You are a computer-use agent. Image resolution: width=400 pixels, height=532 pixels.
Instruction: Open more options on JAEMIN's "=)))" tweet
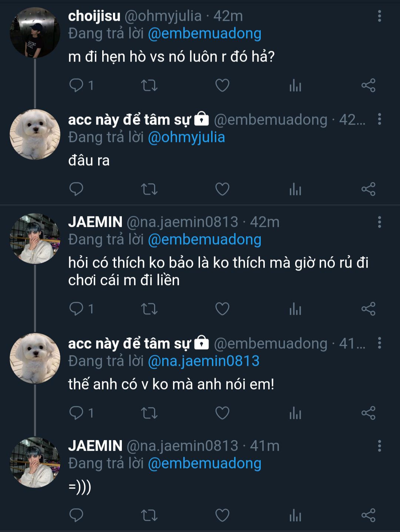[x=379, y=446]
